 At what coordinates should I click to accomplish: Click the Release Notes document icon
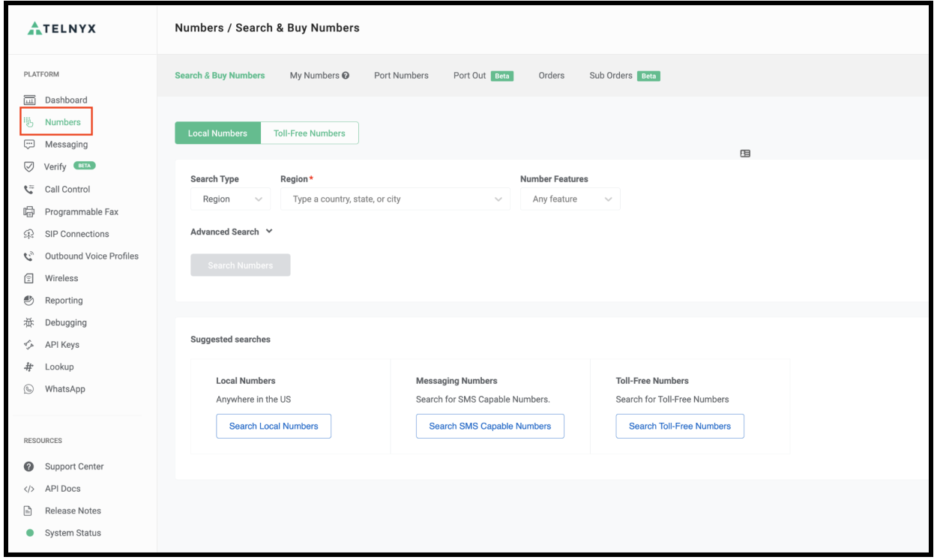tap(29, 511)
